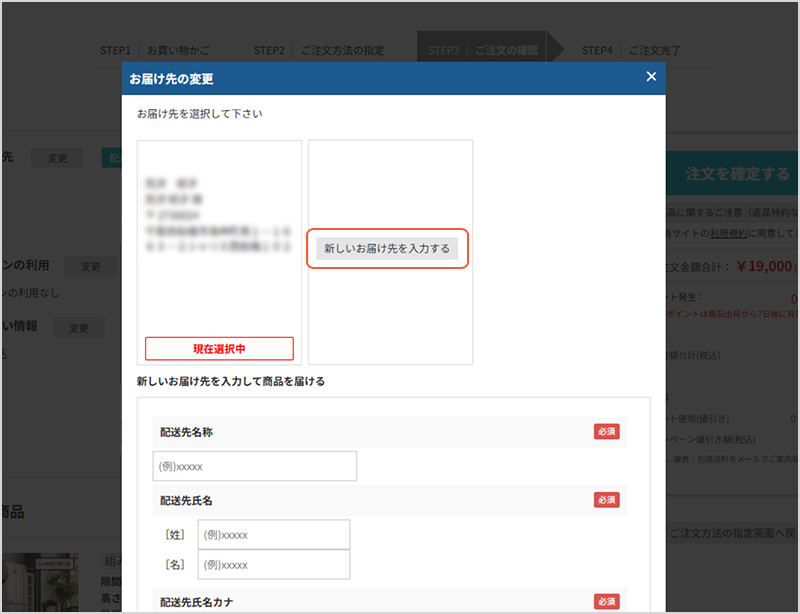Click the 変更 button beside お支払い情報
800x614 pixels.
tap(77, 327)
